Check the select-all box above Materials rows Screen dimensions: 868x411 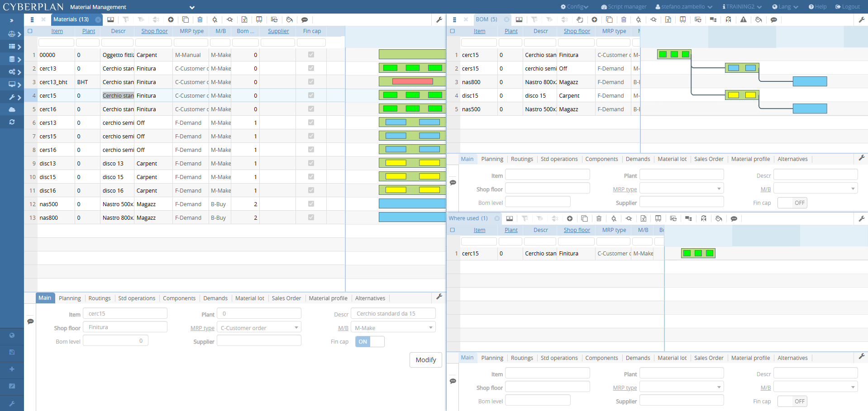coord(30,31)
